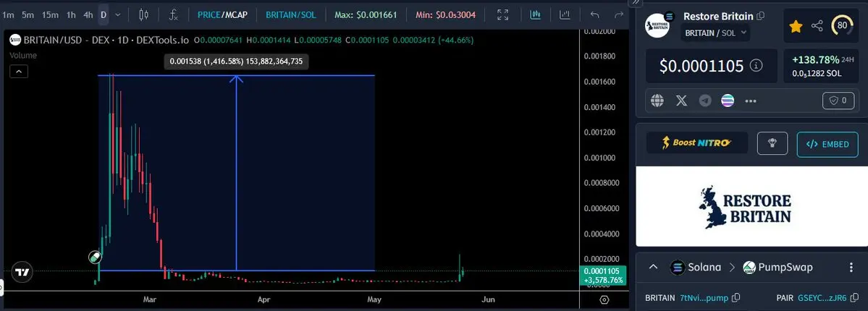
Task: Click the Restore Britain round token logo
Action: coord(658,25)
